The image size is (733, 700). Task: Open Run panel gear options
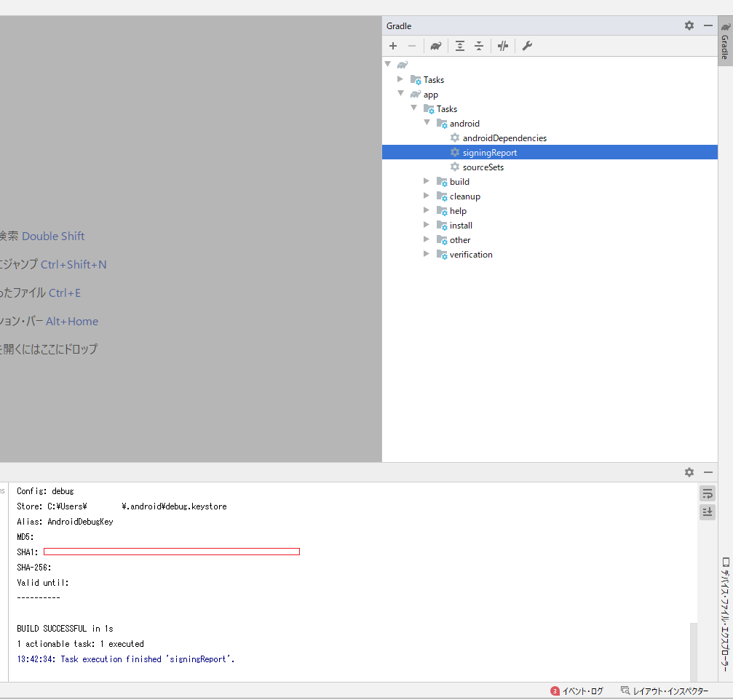tap(689, 472)
